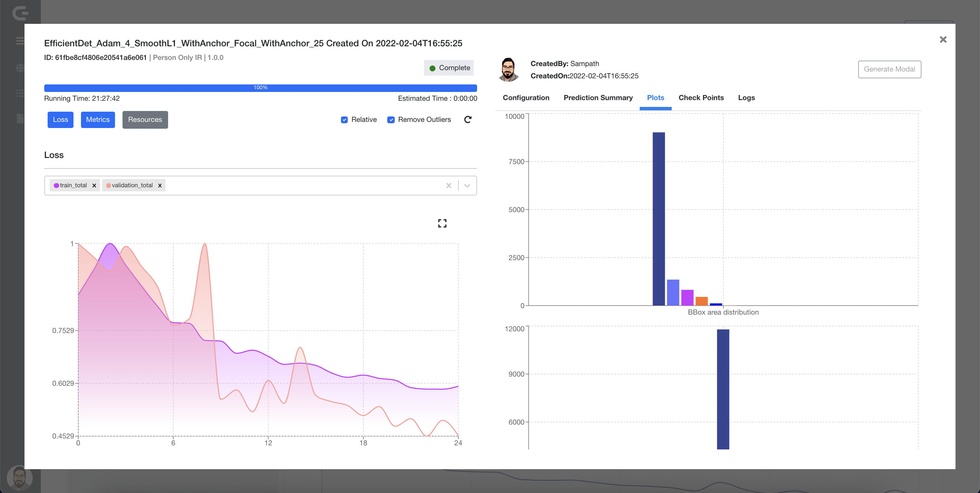Click the refresh chart icon
This screenshot has width=980, height=493.
tap(468, 120)
